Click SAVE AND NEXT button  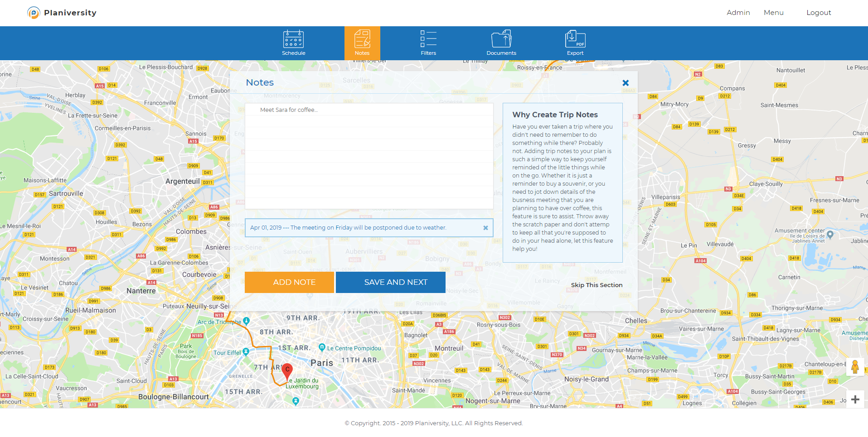point(391,282)
